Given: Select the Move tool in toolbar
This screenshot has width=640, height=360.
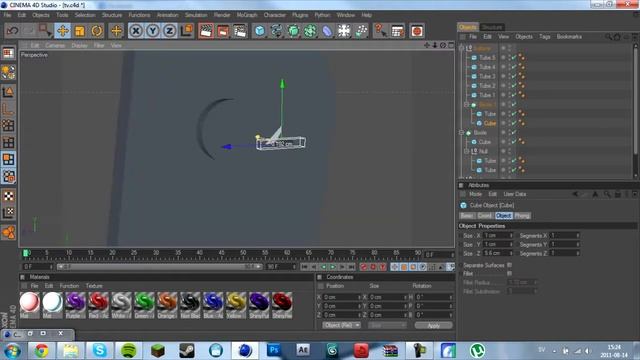Looking at the screenshot, I should [62, 31].
